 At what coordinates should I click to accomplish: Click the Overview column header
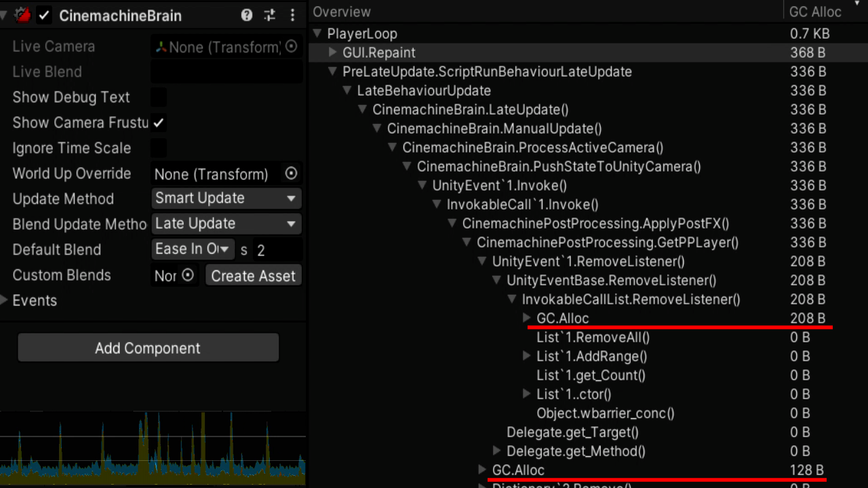click(342, 12)
